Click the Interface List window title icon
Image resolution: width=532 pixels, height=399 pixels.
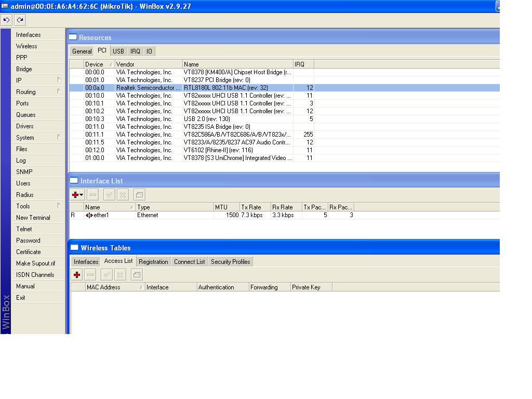(74, 180)
